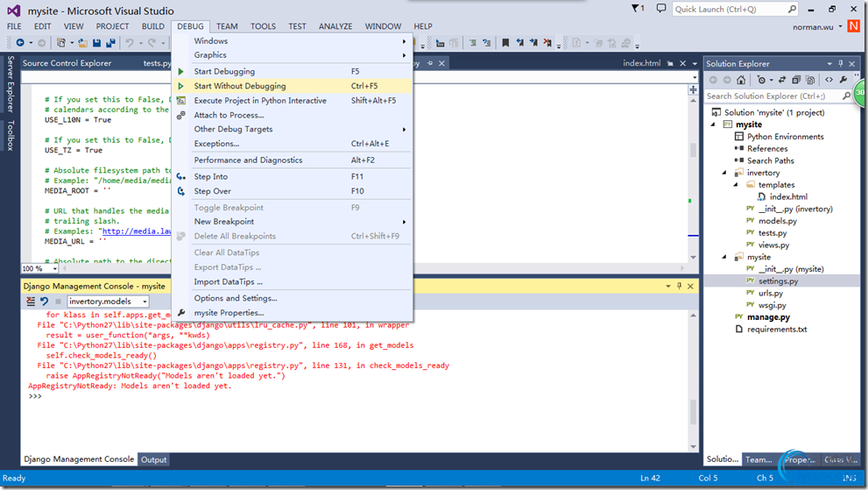Open the Windows submenu in Debug menu
The height and width of the screenshot is (490, 868).
[293, 41]
